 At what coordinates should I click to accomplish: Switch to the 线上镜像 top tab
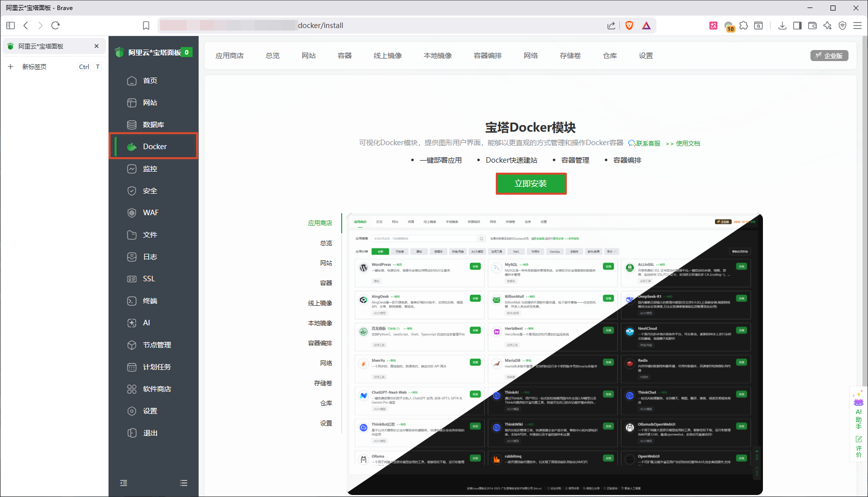point(388,56)
